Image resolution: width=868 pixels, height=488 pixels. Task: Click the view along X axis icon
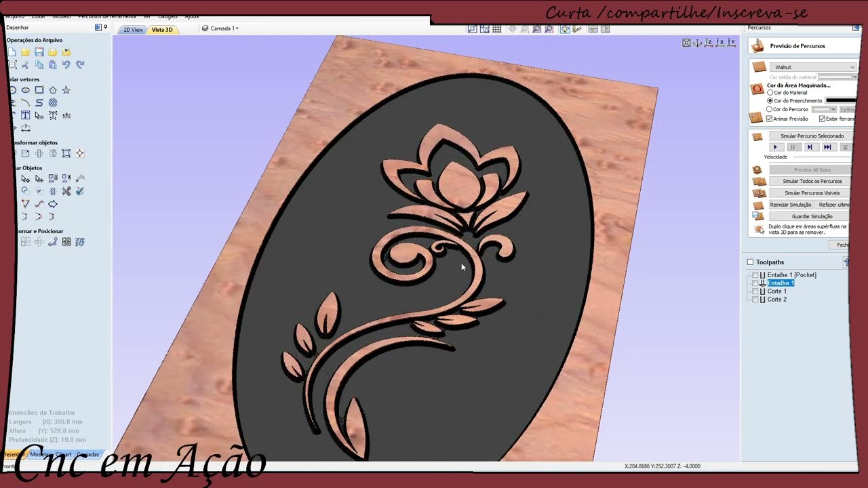click(x=720, y=43)
